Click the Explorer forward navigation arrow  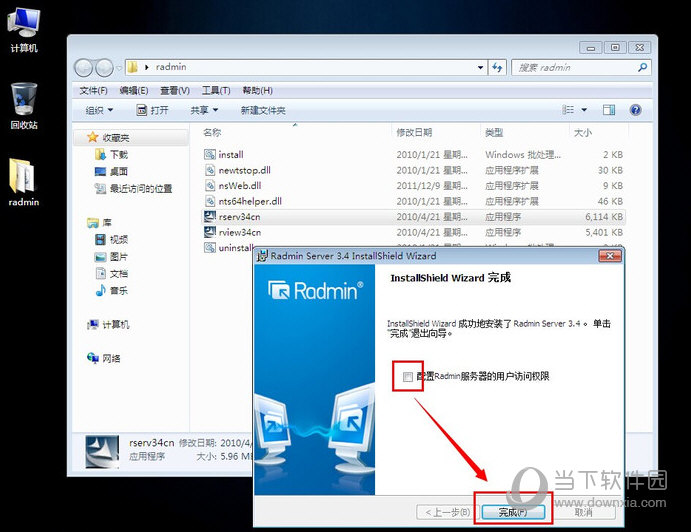tap(104, 68)
